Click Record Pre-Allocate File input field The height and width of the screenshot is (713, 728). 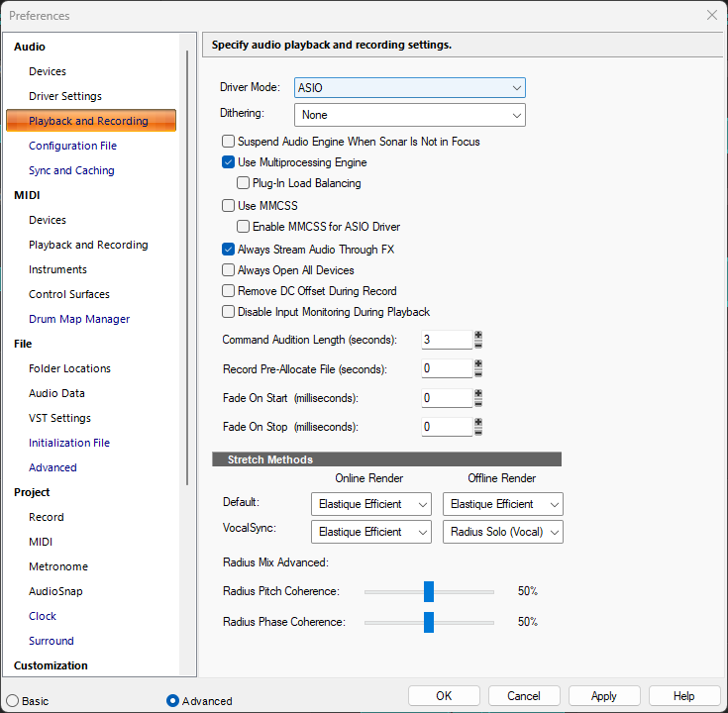click(447, 368)
